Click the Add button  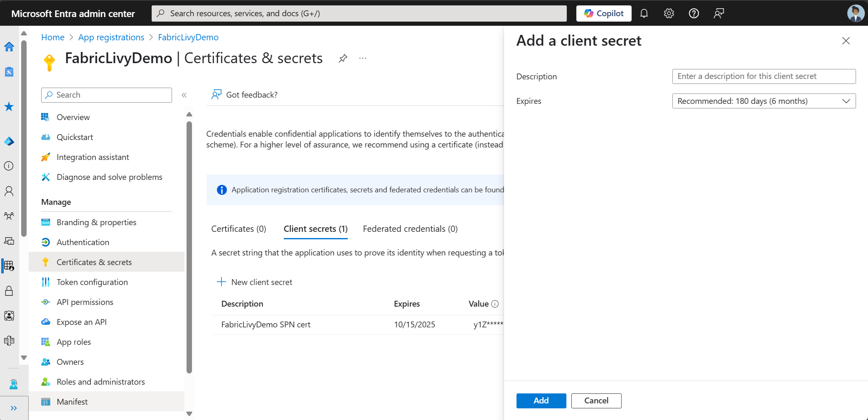[541, 400]
